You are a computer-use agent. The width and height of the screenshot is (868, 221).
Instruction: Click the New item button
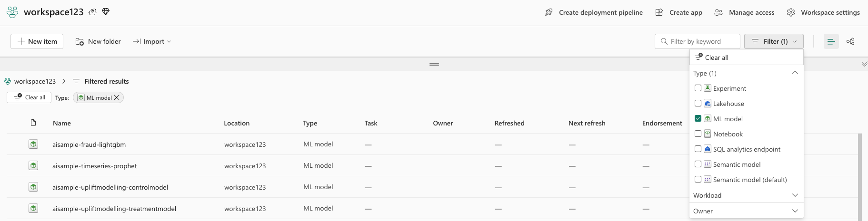point(37,41)
